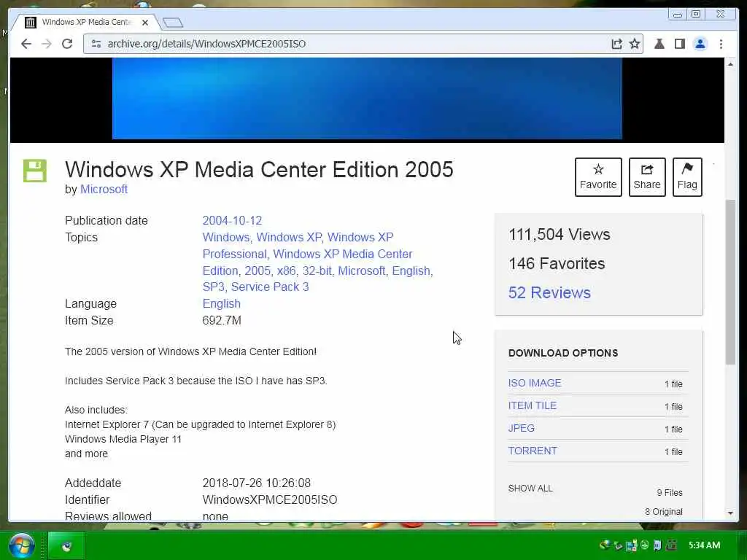Viewport: 747px width, 560px height.
Task: Open the Chrome profile avatar
Action: [x=700, y=44]
